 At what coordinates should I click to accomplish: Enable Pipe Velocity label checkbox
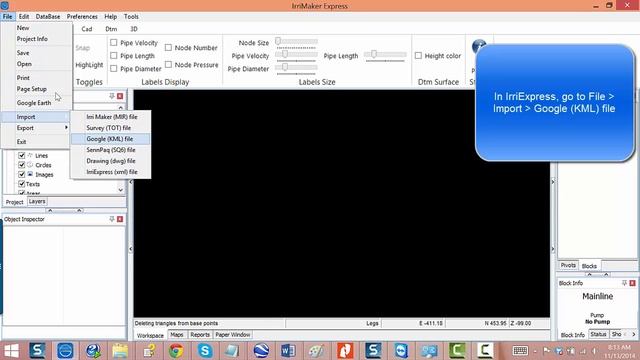click(114, 42)
